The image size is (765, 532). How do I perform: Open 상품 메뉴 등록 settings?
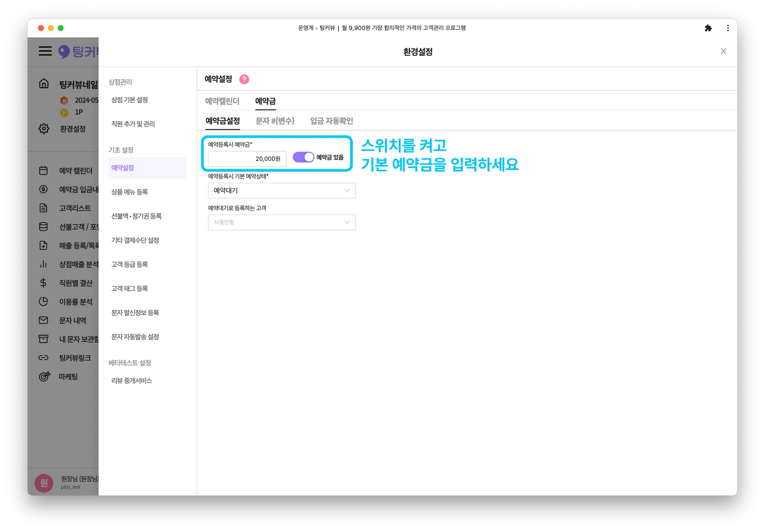130,192
